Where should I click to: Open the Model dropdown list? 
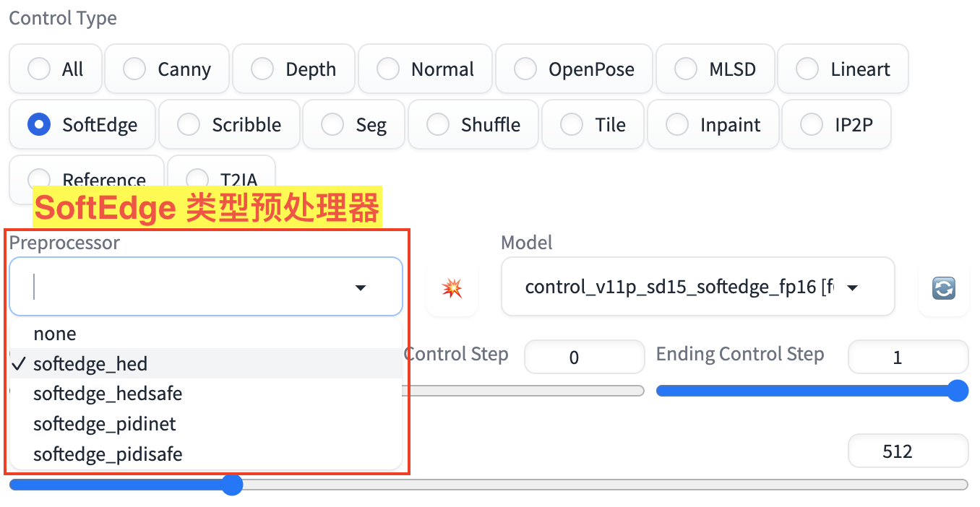point(852,288)
